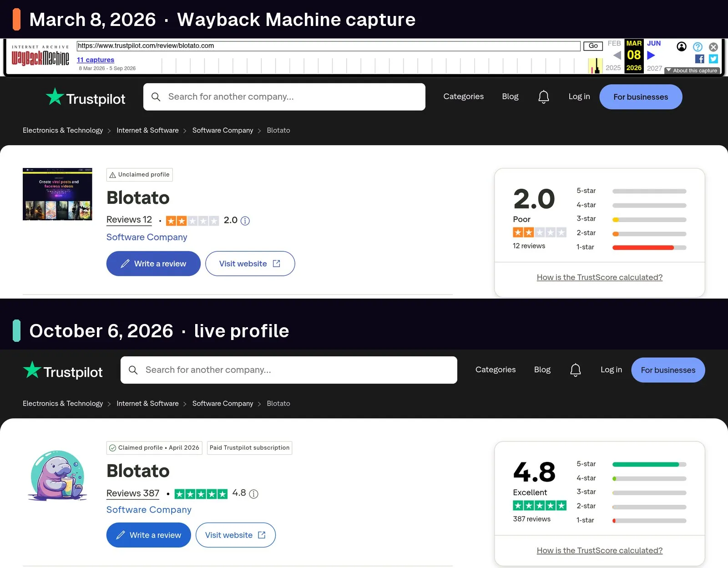Click Trustpilot logo in March capture
The height and width of the screenshot is (568, 728).
[x=86, y=97]
